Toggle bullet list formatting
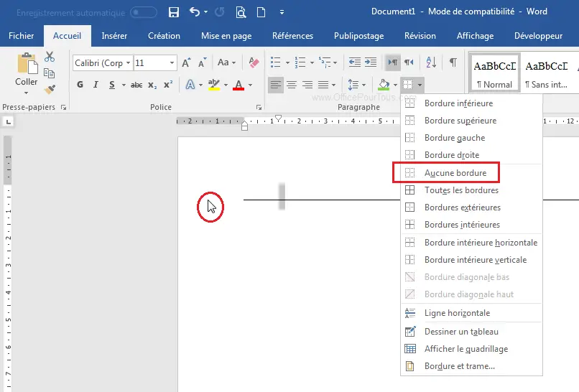 [275, 62]
